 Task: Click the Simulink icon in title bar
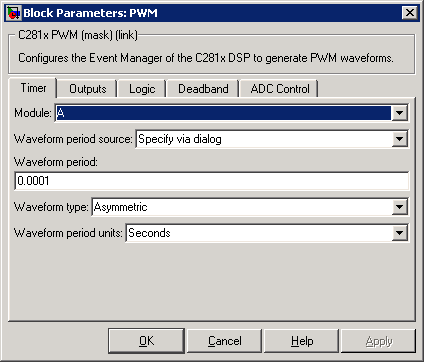tap(13, 13)
